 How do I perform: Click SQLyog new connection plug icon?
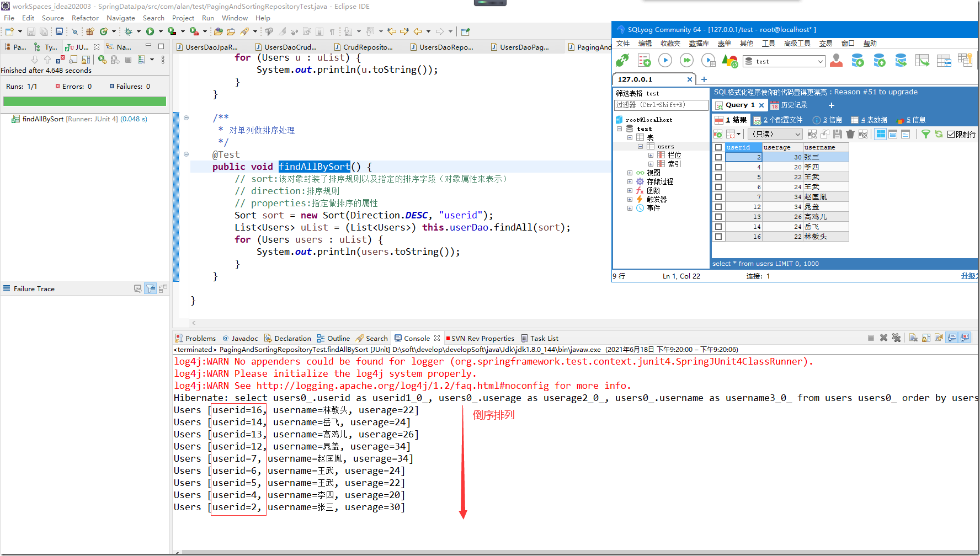[622, 60]
